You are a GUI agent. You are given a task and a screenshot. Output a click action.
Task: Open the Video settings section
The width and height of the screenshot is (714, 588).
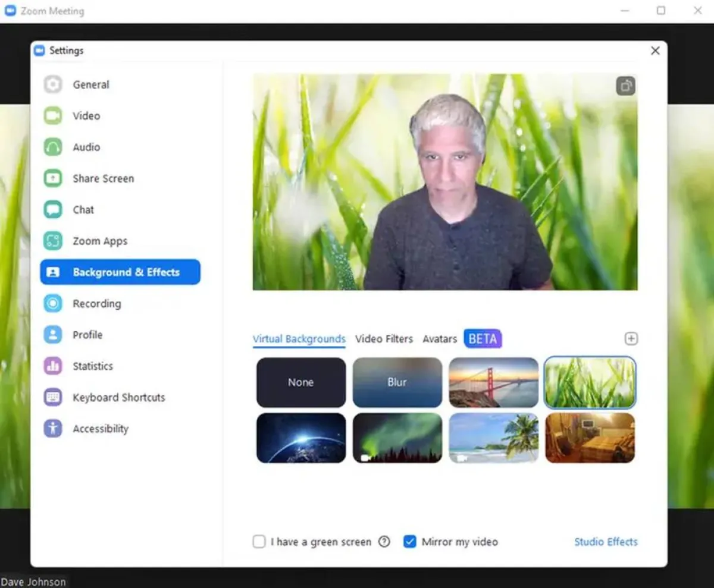tap(86, 115)
